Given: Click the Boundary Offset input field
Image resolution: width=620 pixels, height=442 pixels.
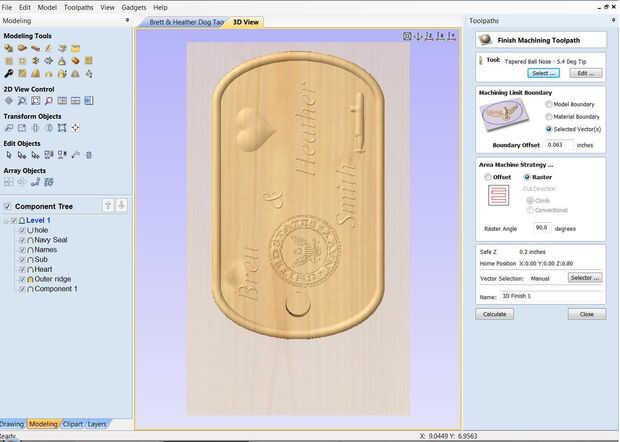Looking at the screenshot, I should [560, 145].
